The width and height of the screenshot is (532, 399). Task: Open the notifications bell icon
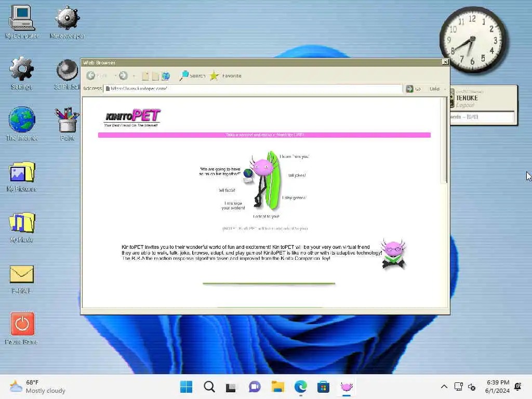[x=518, y=387]
